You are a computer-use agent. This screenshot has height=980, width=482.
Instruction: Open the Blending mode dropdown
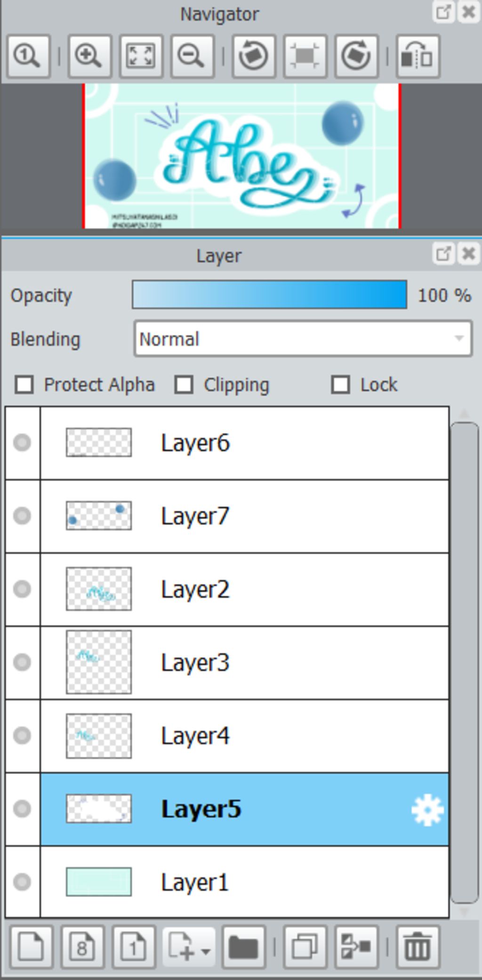tap(303, 339)
